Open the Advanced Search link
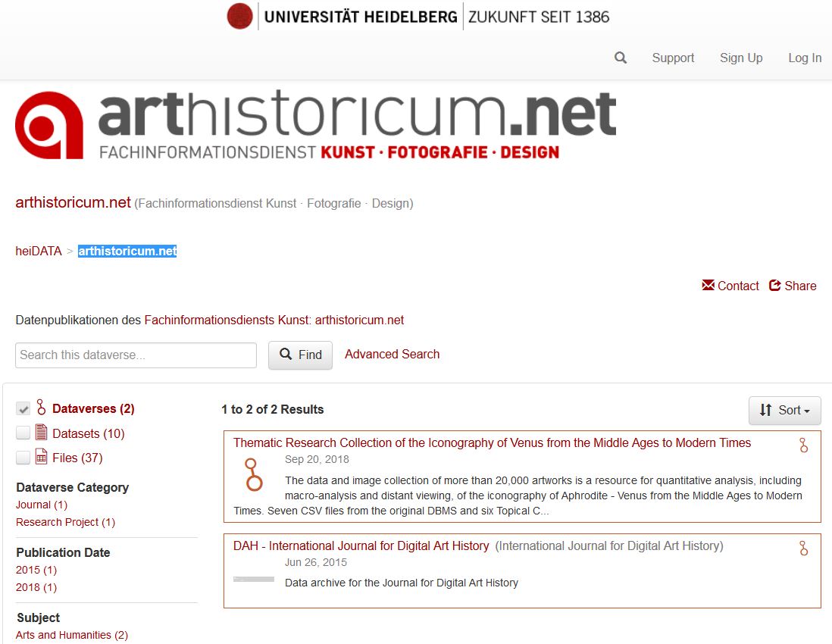The width and height of the screenshot is (832, 644). click(392, 354)
